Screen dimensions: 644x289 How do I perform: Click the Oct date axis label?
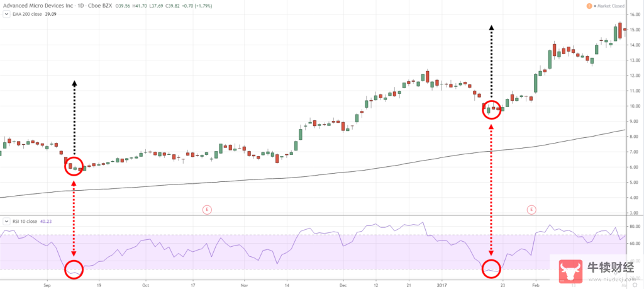[x=145, y=285]
